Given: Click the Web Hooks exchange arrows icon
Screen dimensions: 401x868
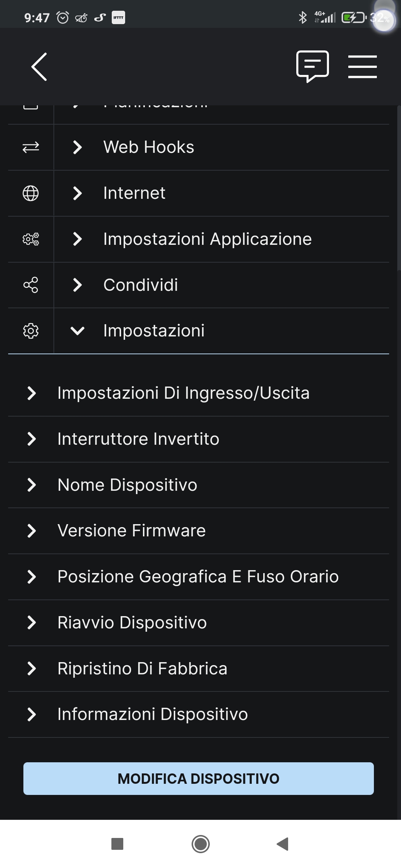Looking at the screenshot, I should (x=31, y=147).
